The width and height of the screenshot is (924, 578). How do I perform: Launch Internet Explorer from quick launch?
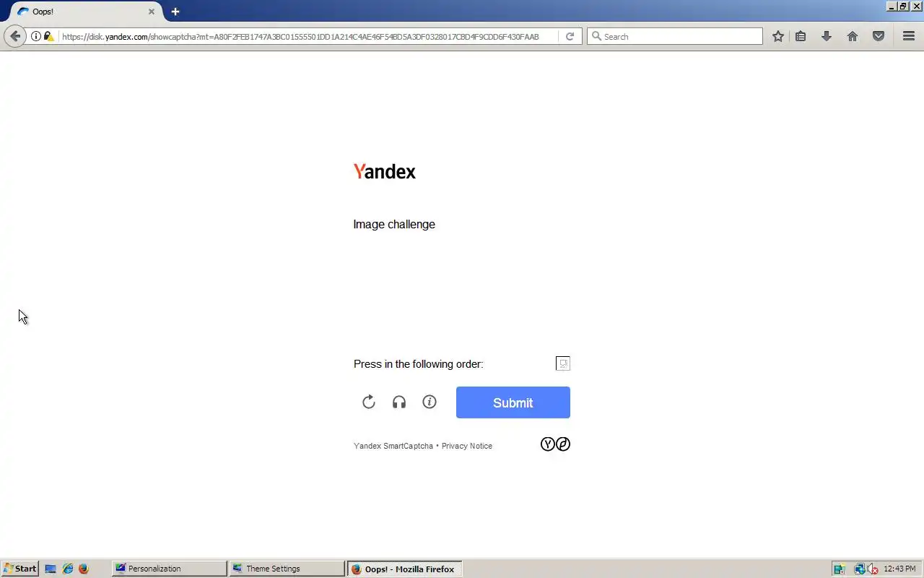click(x=68, y=569)
